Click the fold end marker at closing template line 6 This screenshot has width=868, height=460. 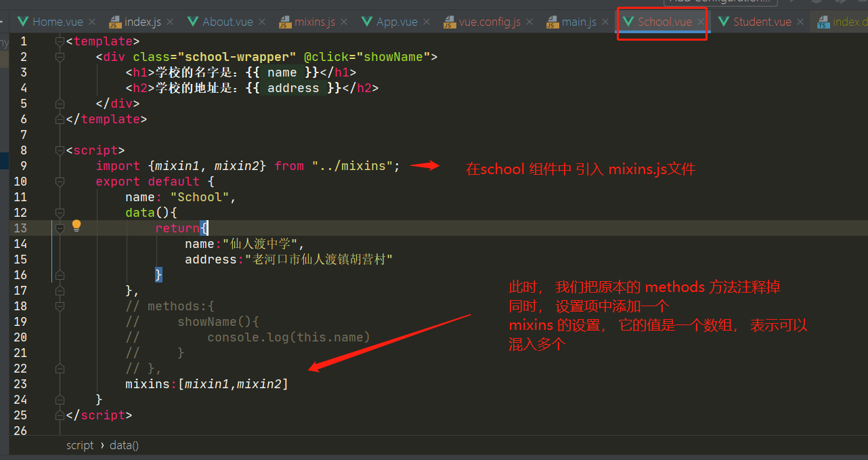60,119
